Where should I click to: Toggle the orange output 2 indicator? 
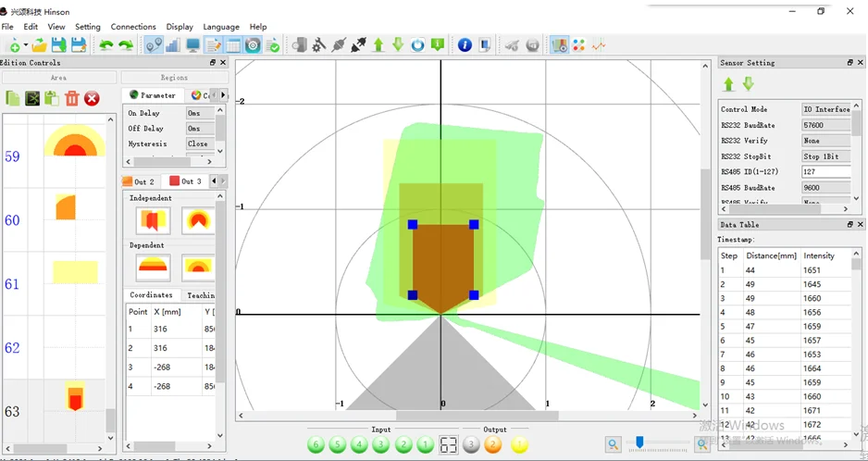pyautogui.click(x=493, y=445)
